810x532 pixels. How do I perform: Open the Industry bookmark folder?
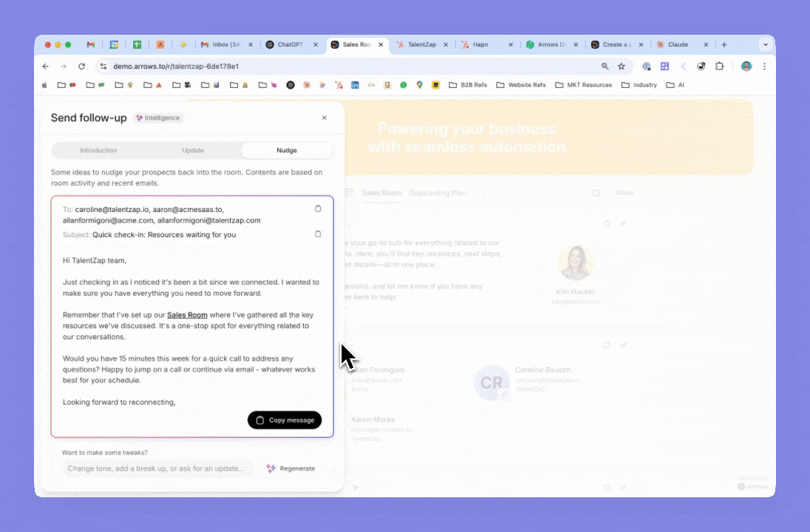pos(639,85)
